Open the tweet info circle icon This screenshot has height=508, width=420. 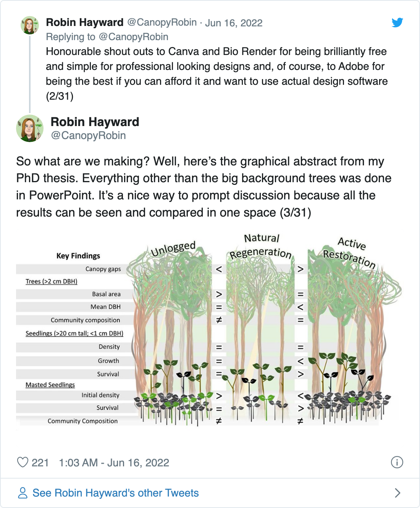397,462
